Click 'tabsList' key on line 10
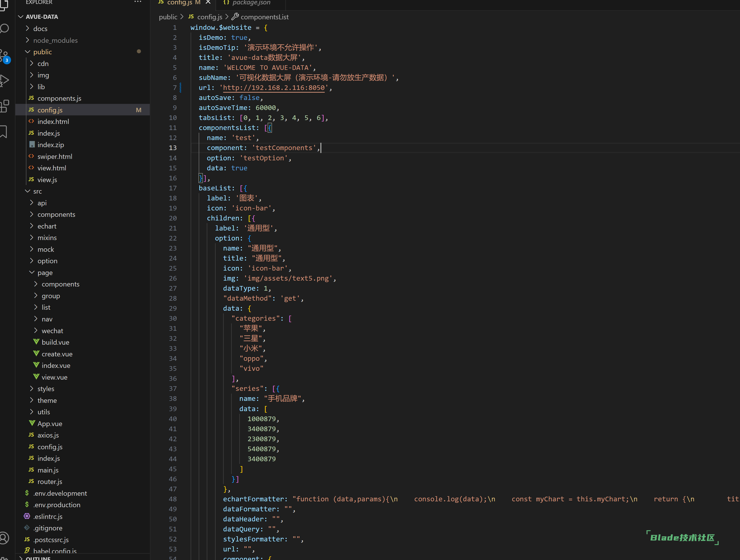Screen dimensions: 740x560 (215, 118)
